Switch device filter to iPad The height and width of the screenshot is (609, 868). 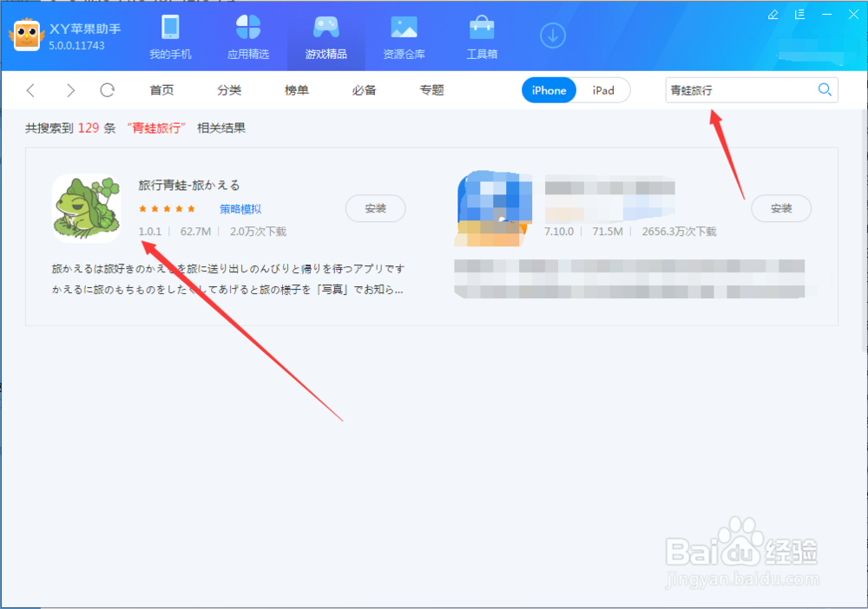click(x=603, y=90)
